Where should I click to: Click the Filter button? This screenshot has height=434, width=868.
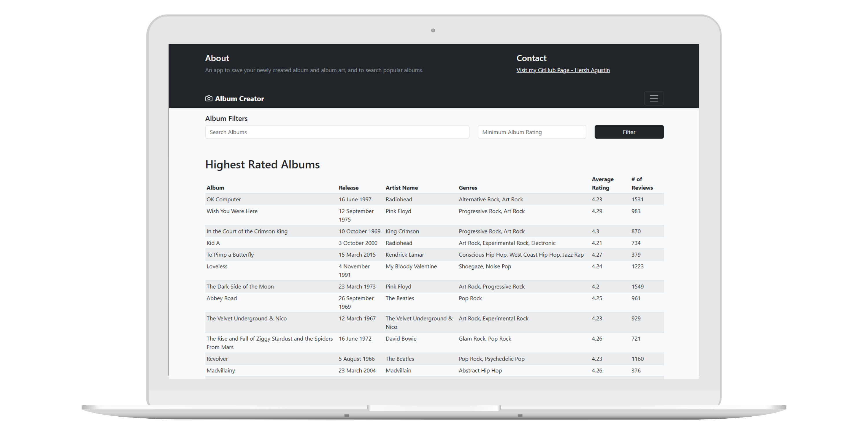[629, 132]
